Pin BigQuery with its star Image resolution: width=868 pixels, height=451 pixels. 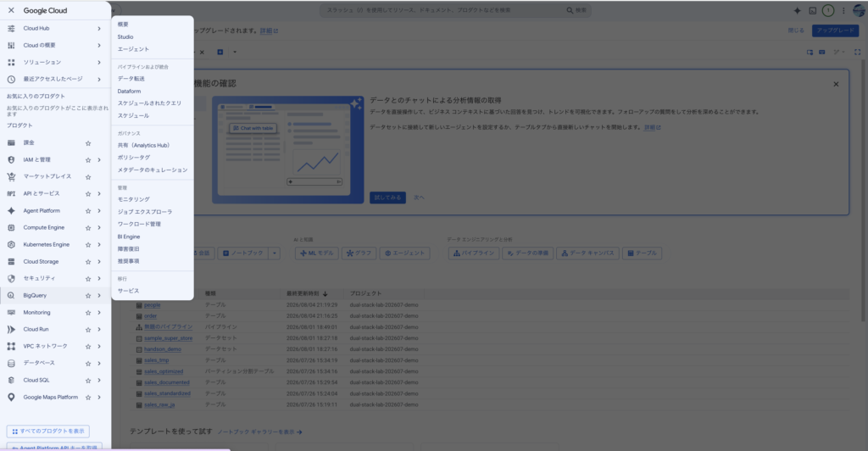88,296
